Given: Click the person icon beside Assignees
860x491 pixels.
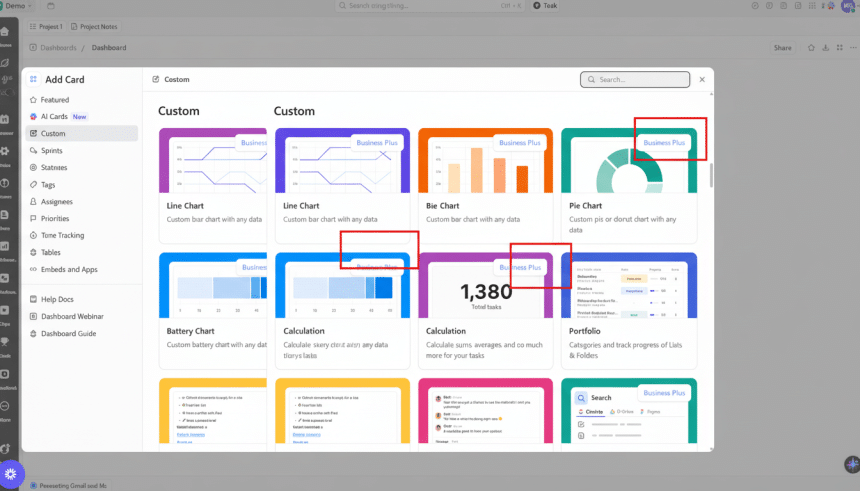Looking at the screenshot, I should [33, 201].
